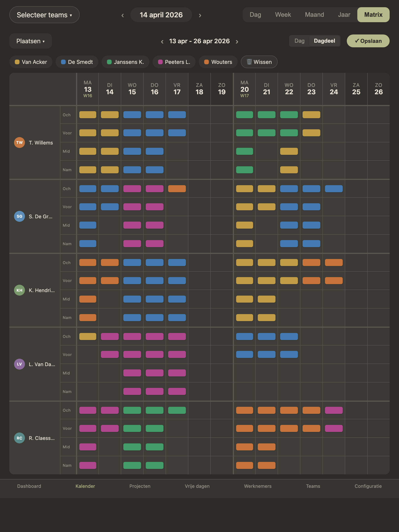Select the De Smedt project chip
The image size is (399, 532).
[77, 62]
